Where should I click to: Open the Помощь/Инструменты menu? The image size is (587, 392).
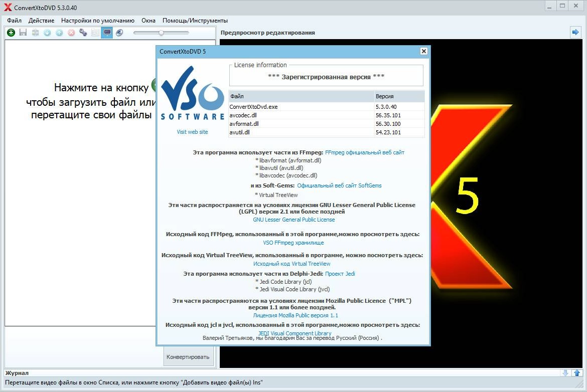195,21
